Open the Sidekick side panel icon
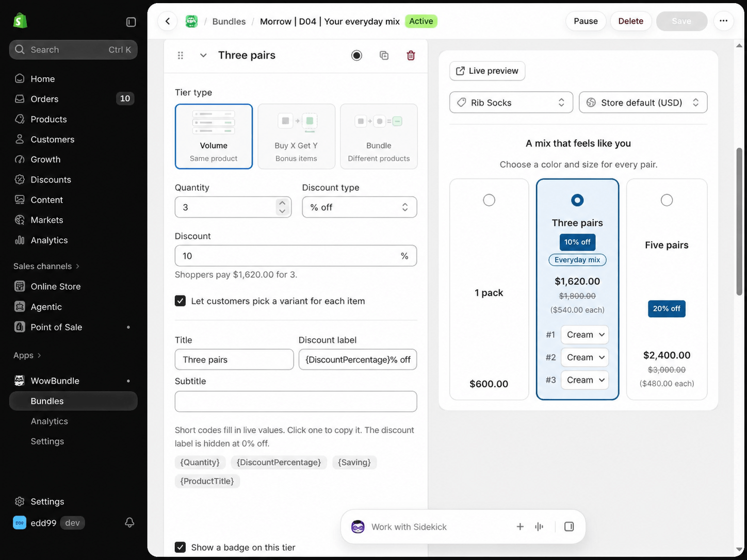Image resolution: width=747 pixels, height=560 pixels. click(569, 526)
